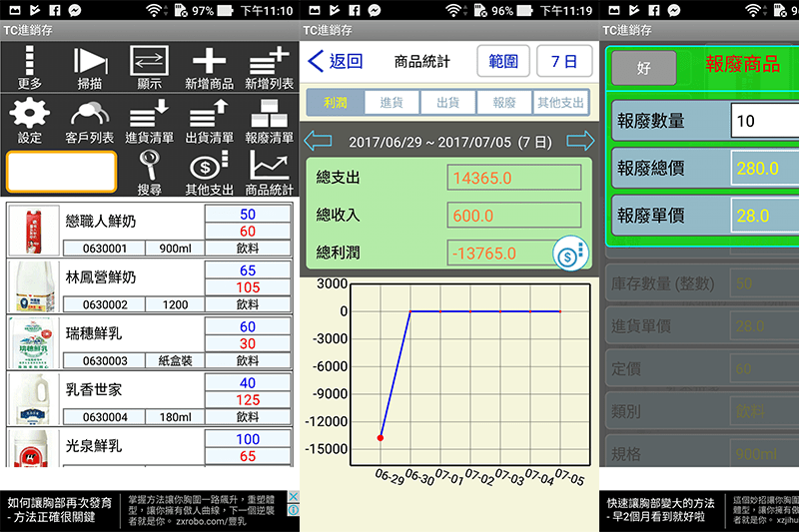
Task: Open the 報廢清單 scrap list icon
Action: 269,121
